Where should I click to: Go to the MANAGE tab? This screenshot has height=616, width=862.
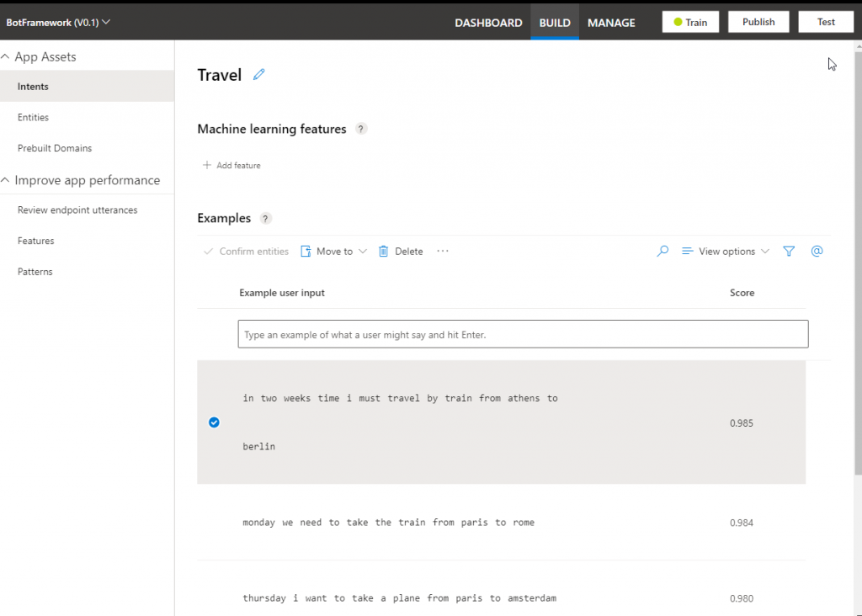pos(611,23)
